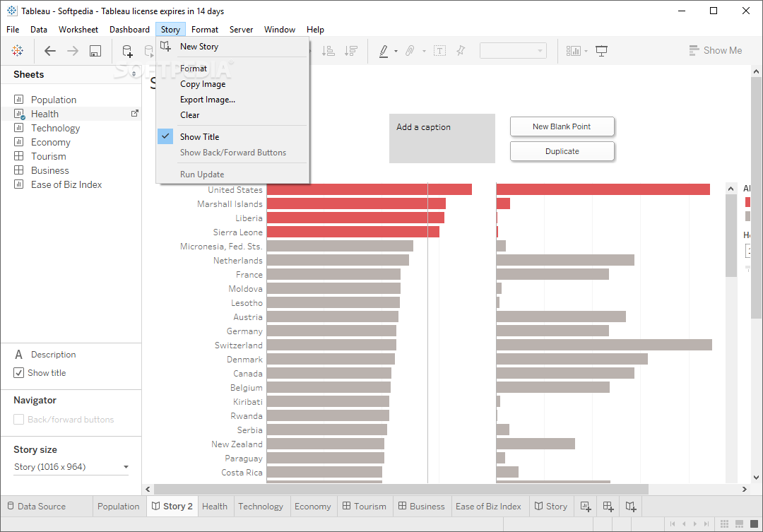Open the Worksheet menu

tap(78, 29)
